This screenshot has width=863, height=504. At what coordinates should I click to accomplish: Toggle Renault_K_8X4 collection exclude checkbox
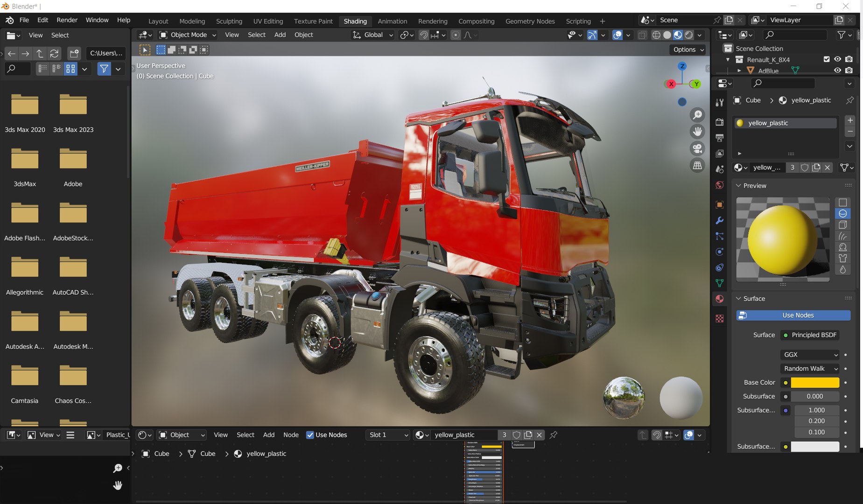click(827, 59)
